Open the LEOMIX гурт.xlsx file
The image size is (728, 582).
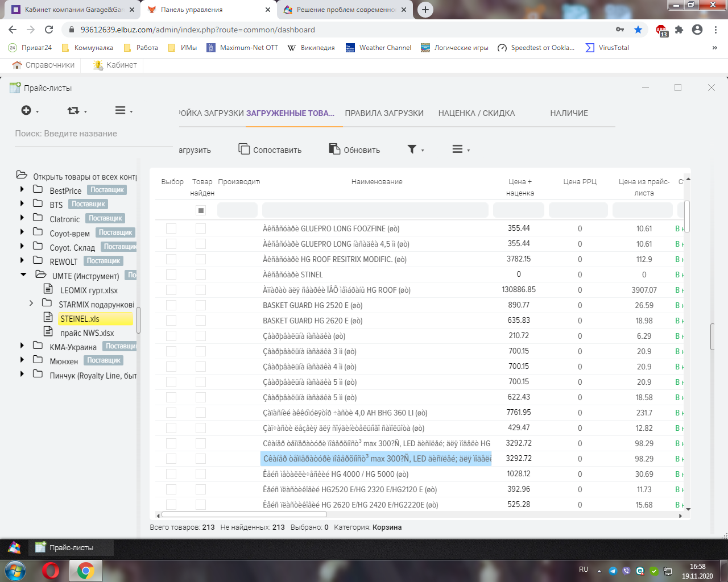(x=89, y=290)
